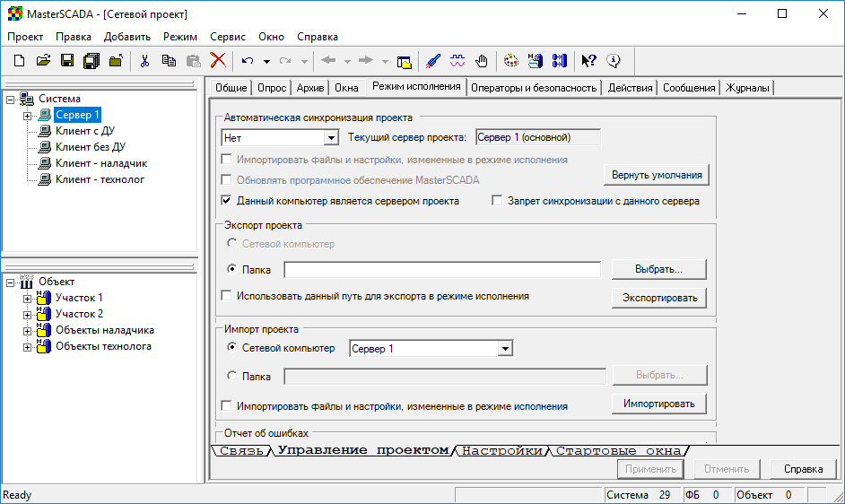Click the greyed synchronization 'Импортировать файлы и настройки' checkbox

coord(226,159)
